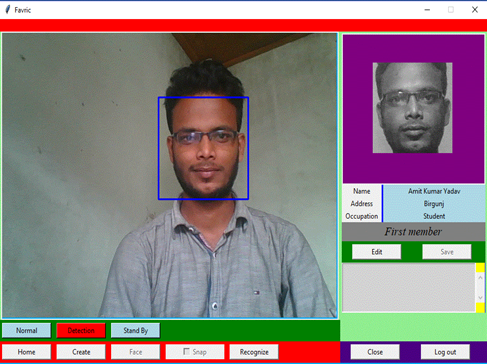The width and height of the screenshot is (487, 364).
Task: Go to the Home screen
Action: pyautogui.click(x=26, y=352)
